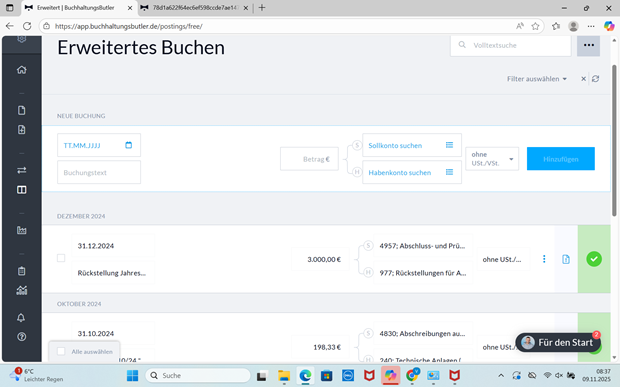
Task: Switch to the Erweitert BuchhaltungsButler tab
Action: click(x=79, y=8)
